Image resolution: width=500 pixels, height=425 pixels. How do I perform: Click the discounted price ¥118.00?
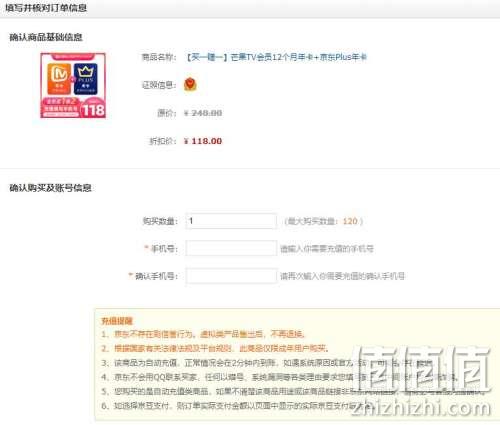[x=203, y=141]
